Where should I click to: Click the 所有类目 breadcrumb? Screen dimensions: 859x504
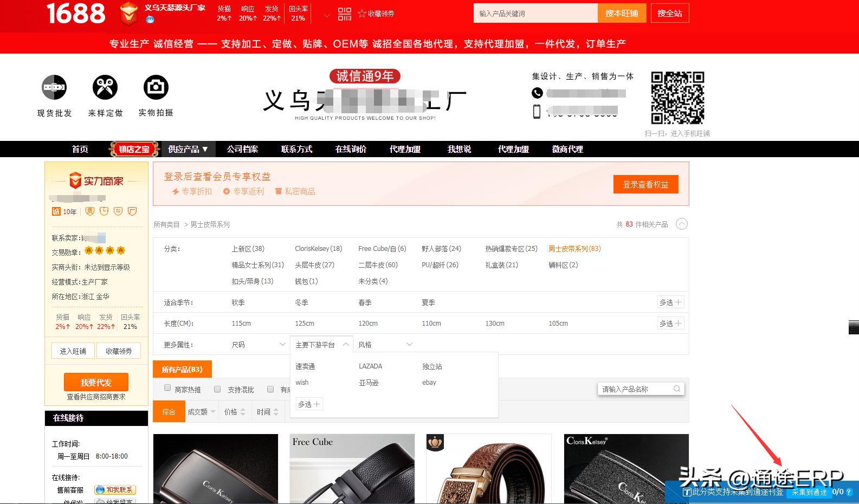tap(166, 224)
